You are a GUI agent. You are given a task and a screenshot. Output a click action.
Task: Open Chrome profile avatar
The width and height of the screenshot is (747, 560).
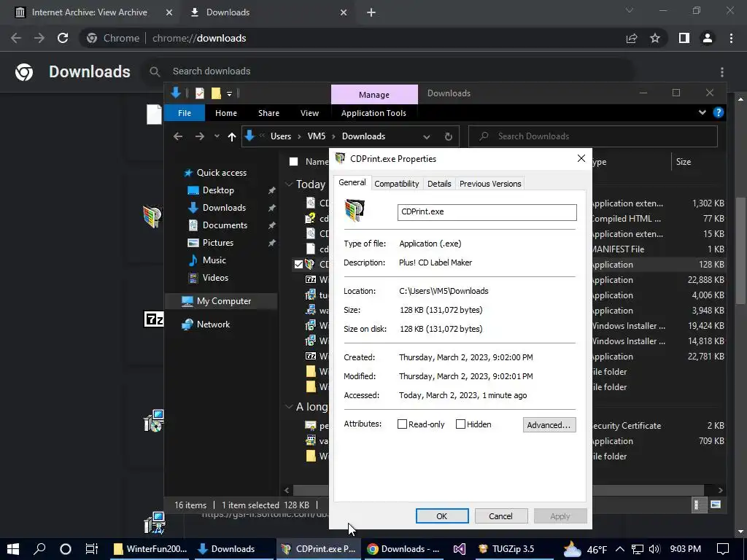708,38
